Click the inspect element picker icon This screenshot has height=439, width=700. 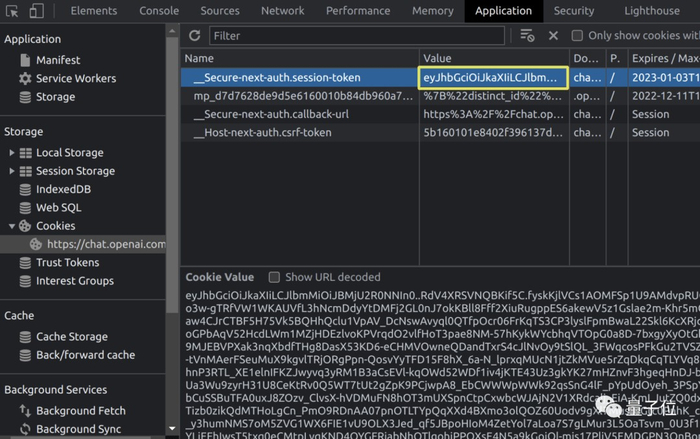pyautogui.click(x=11, y=11)
